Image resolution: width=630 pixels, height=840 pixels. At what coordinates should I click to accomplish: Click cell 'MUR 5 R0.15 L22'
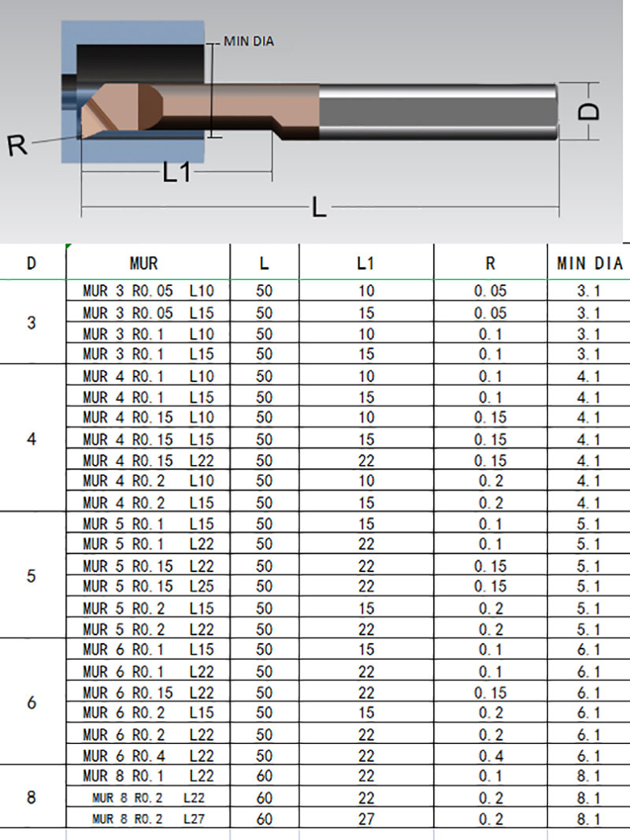tap(148, 565)
